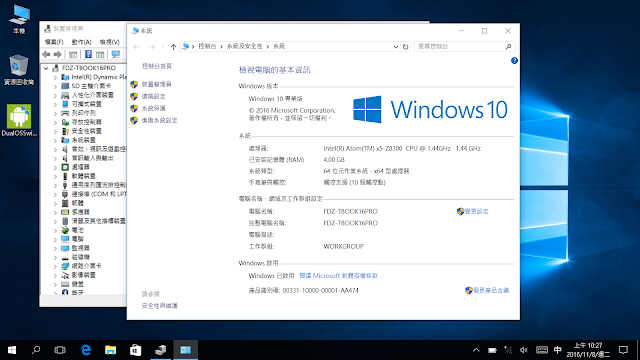Screen dimensions: 640x360
Task: Open 檢視(V) menu in Device Manager
Action: [109, 42]
